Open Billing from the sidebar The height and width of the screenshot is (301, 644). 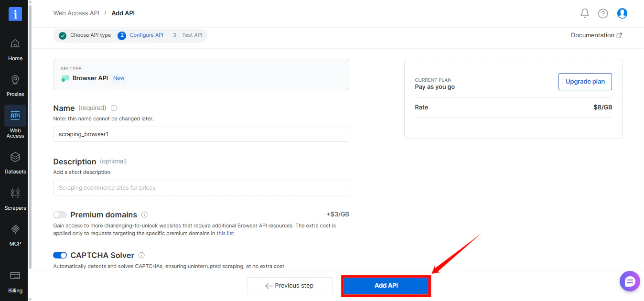15,283
